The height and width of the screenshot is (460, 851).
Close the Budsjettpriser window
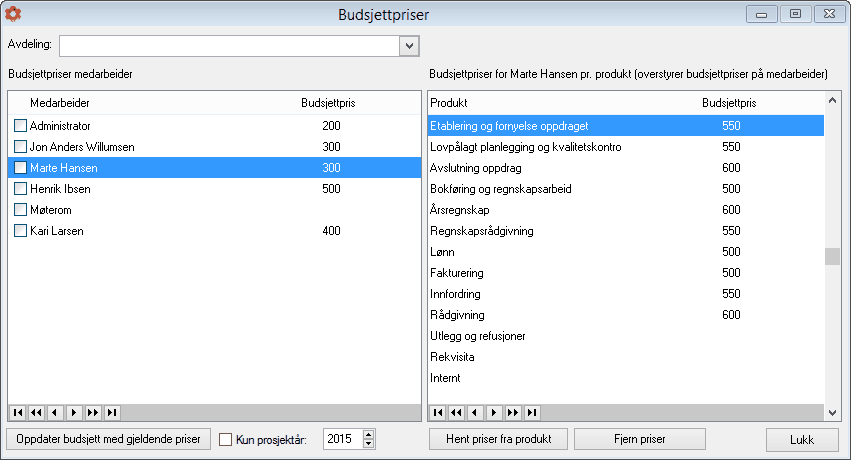pyautogui.click(x=829, y=14)
